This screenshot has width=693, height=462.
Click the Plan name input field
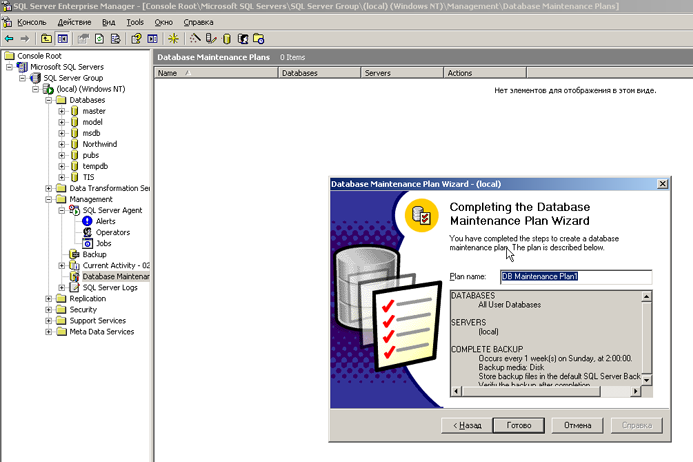[575, 277]
